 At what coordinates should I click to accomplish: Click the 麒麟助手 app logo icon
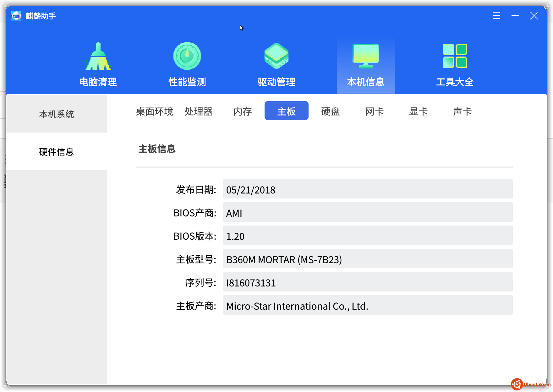pyautogui.click(x=16, y=15)
